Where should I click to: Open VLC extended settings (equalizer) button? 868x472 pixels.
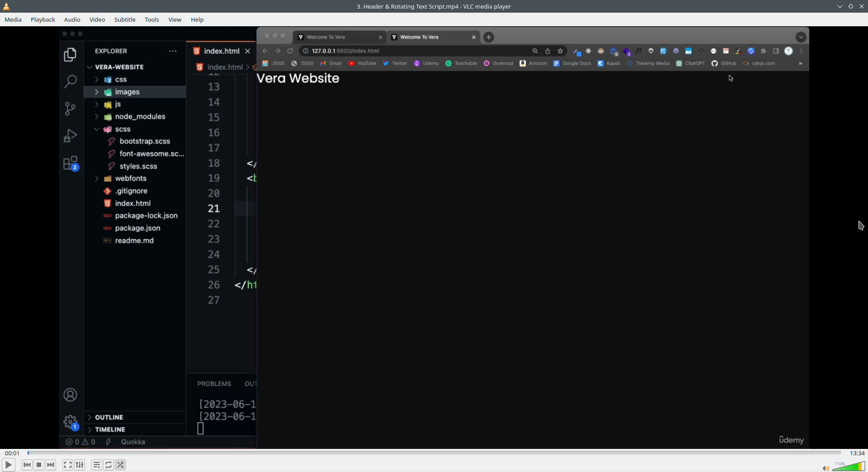coord(80,465)
